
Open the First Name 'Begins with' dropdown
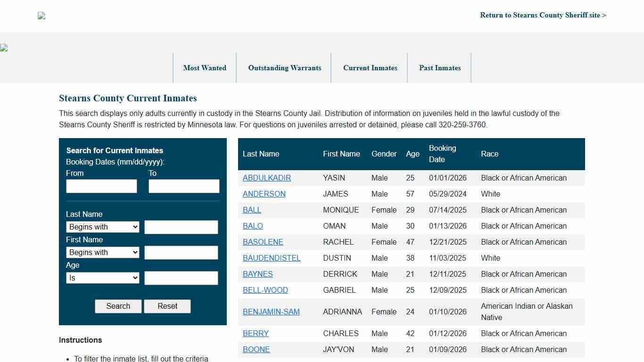pos(102,252)
